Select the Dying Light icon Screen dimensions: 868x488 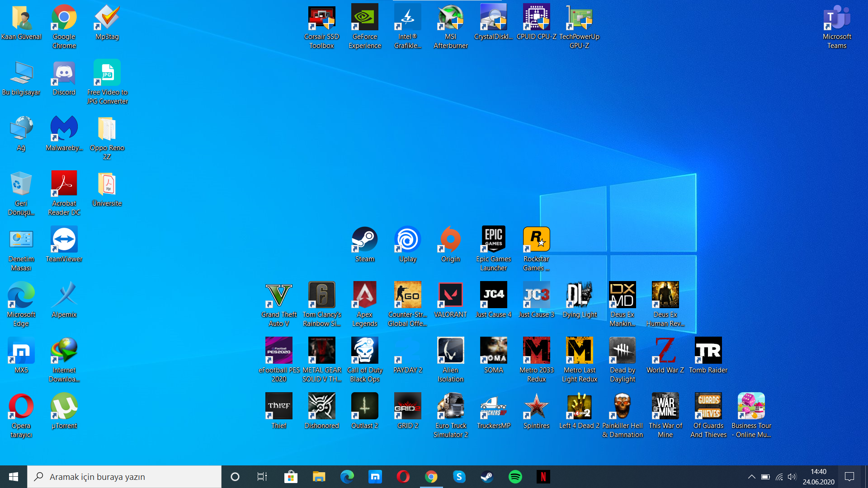pos(580,300)
